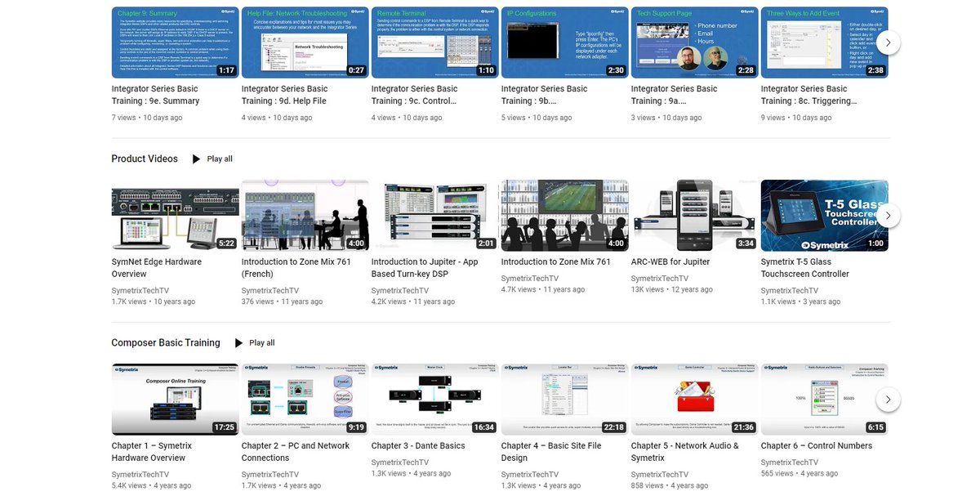Image resolution: width=980 pixels, height=496 pixels.
Task: Open SymetrixTechTV channel under Chapter 3 Dante Basics
Action: (400, 462)
